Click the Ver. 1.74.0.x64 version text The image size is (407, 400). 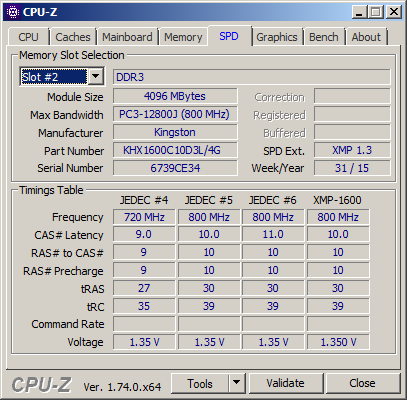[x=122, y=387]
